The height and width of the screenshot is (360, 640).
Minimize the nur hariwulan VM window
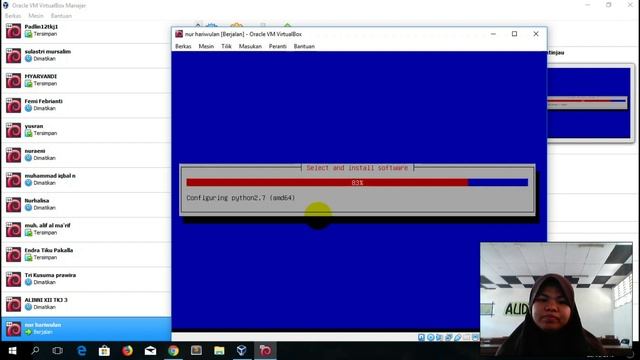tap(493, 34)
